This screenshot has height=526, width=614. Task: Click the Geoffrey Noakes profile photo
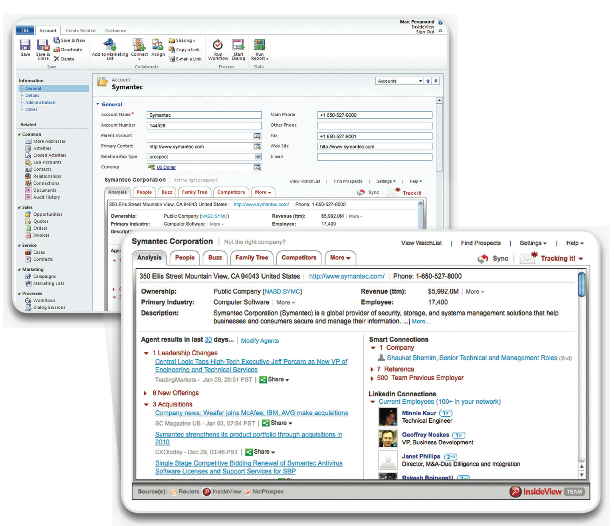(x=388, y=438)
